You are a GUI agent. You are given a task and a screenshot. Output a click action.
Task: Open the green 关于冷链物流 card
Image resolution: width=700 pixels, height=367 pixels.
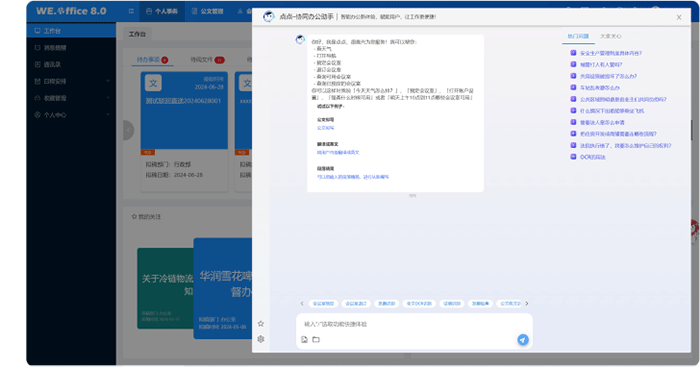pyautogui.click(x=165, y=288)
